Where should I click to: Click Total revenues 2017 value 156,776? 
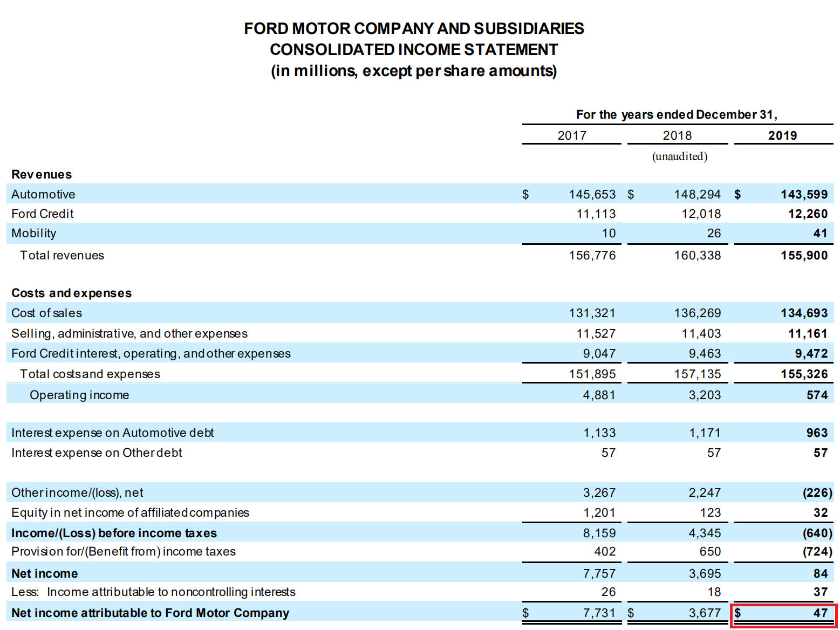point(592,255)
